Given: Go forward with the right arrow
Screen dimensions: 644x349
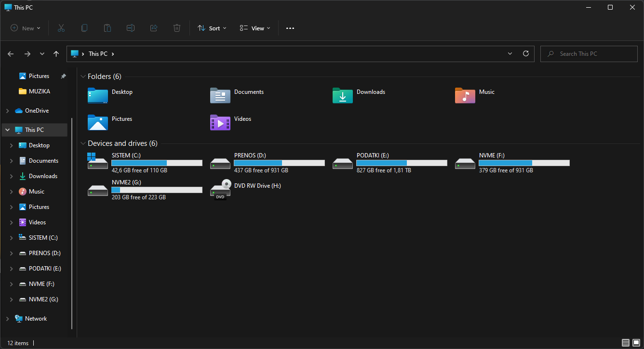Looking at the screenshot, I should 27,54.
